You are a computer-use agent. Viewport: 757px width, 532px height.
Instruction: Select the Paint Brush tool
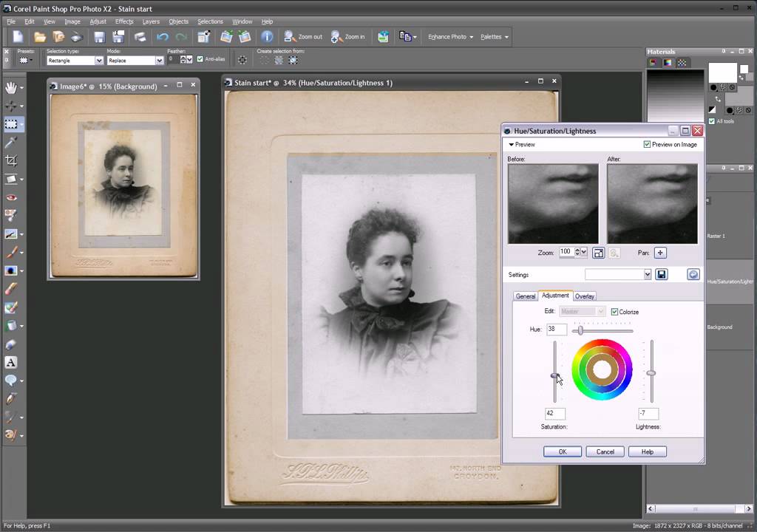(x=11, y=252)
